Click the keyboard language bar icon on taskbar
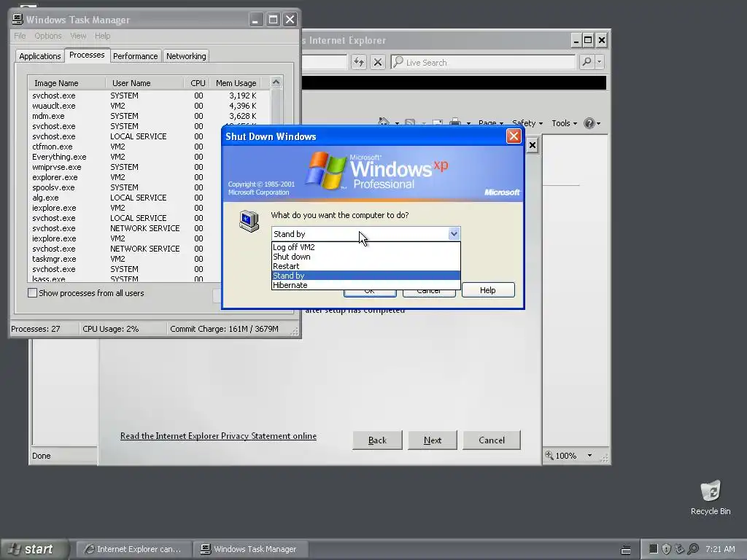The height and width of the screenshot is (560, 747). click(626, 550)
